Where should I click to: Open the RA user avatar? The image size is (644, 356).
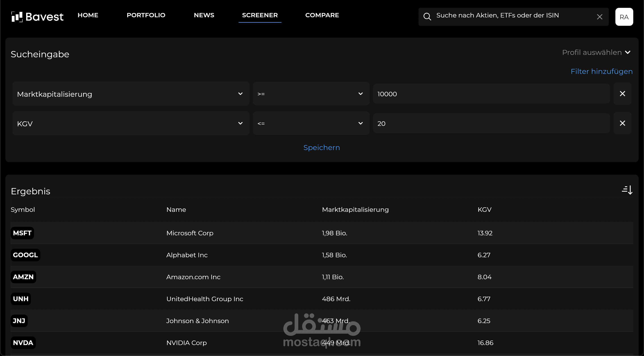(x=624, y=17)
